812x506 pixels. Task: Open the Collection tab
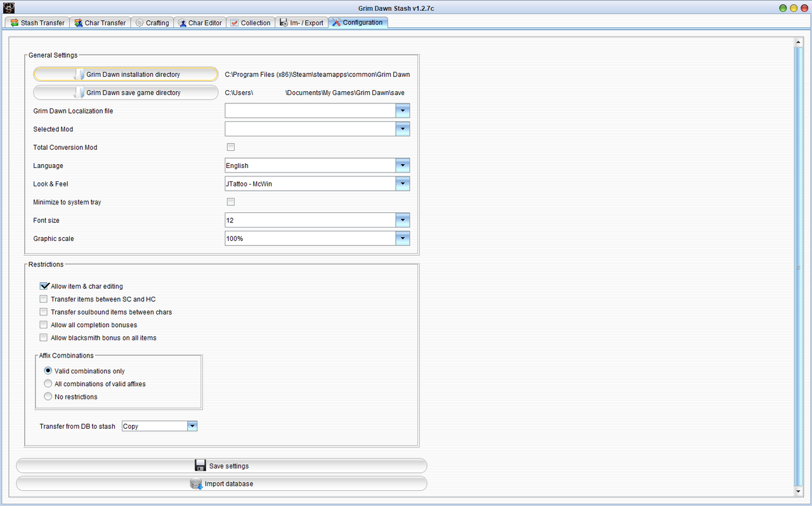pos(251,22)
